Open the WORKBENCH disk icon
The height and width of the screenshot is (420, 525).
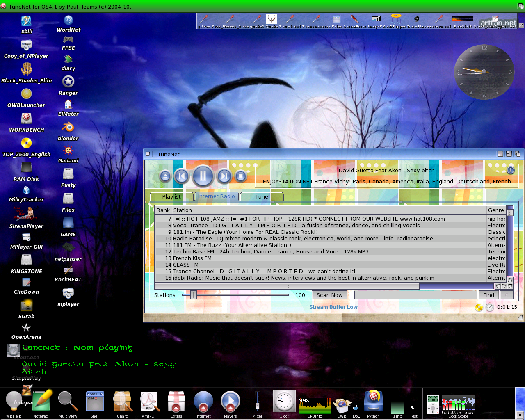(26, 123)
